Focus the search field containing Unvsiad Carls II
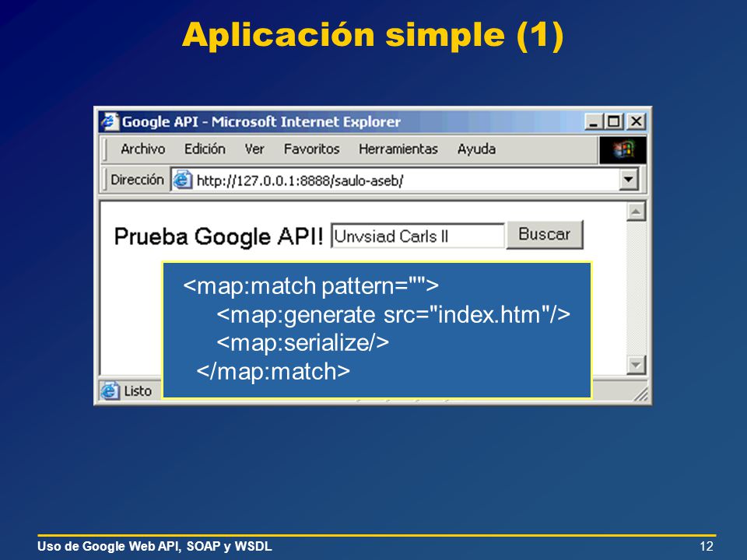 418,236
